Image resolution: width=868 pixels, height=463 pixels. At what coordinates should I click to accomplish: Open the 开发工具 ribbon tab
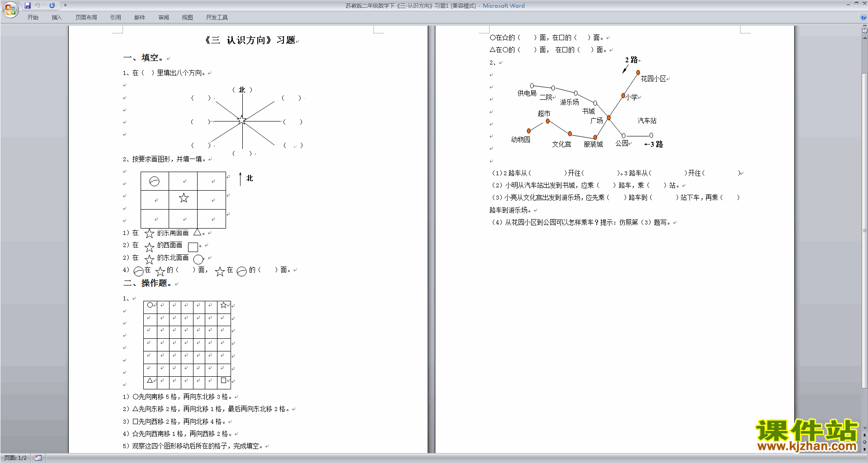pyautogui.click(x=217, y=18)
